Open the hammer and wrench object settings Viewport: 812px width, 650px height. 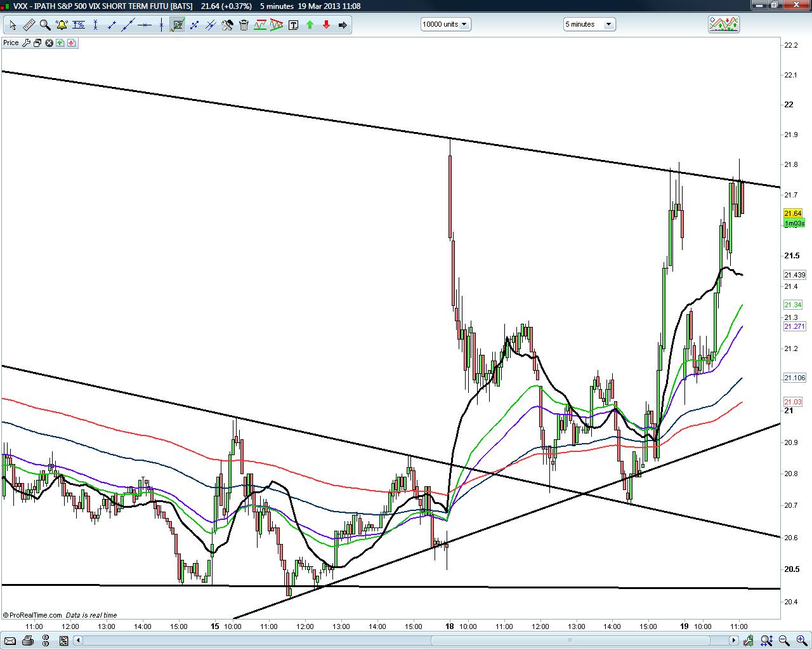[x=227, y=25]
